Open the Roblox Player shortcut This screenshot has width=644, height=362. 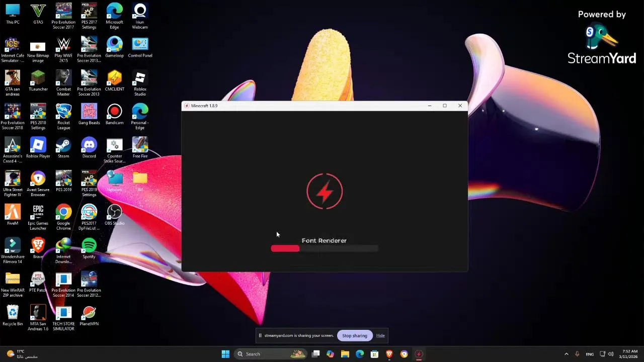[x=38, y=148]
